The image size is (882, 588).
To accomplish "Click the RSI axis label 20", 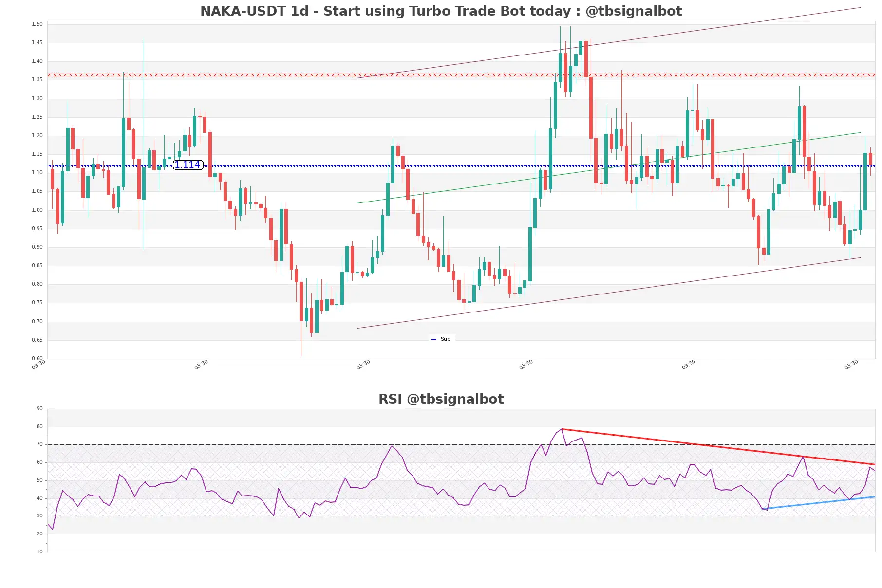I will tap(39, 534).
